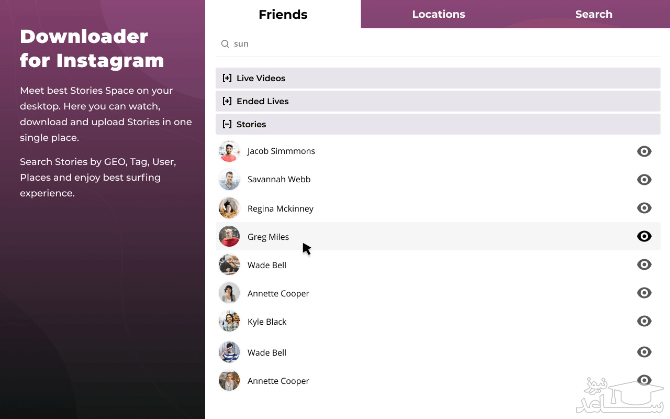This screenshot has width=670, height=419.
Task: Select the Friends tab
Action: pos(283,14)
